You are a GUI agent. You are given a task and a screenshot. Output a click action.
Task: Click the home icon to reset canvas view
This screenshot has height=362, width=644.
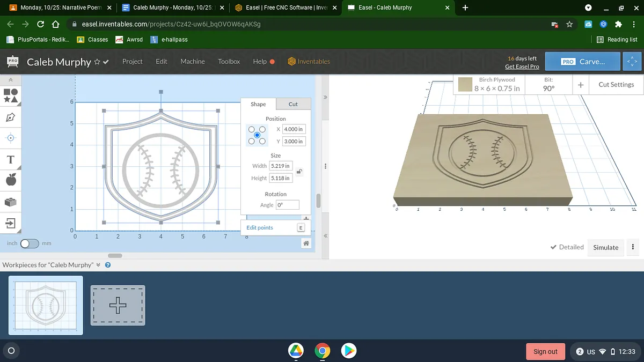click(306, 243)
